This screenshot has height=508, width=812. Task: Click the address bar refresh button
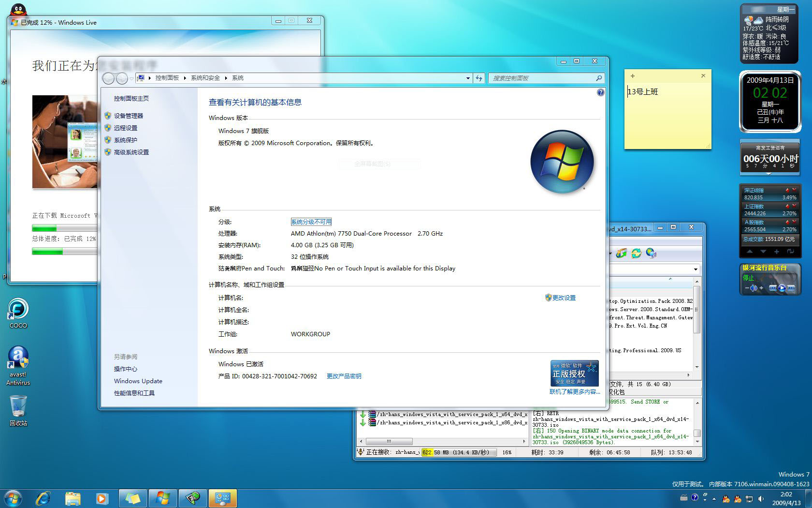479,78
